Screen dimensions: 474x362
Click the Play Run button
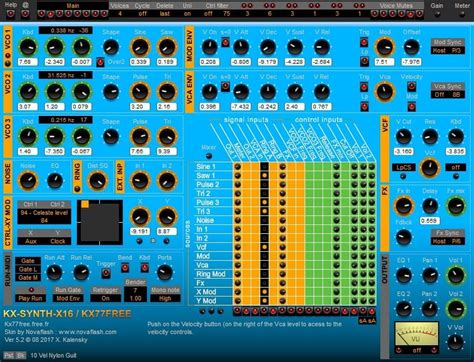(30, 298)
